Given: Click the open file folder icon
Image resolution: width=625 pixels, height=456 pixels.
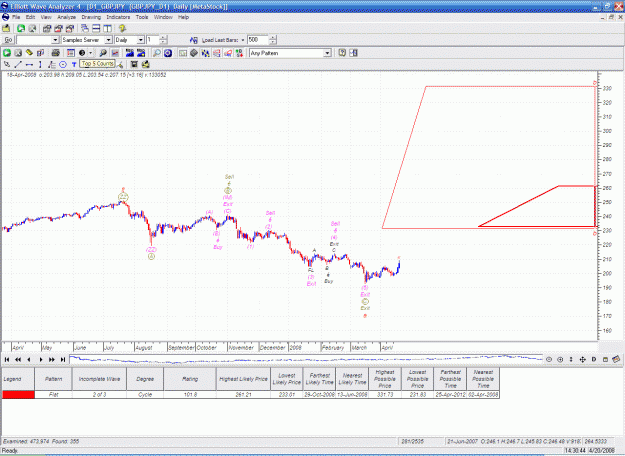Looking at the screenshot, I should pyautogui.click(x=6, y=28).
